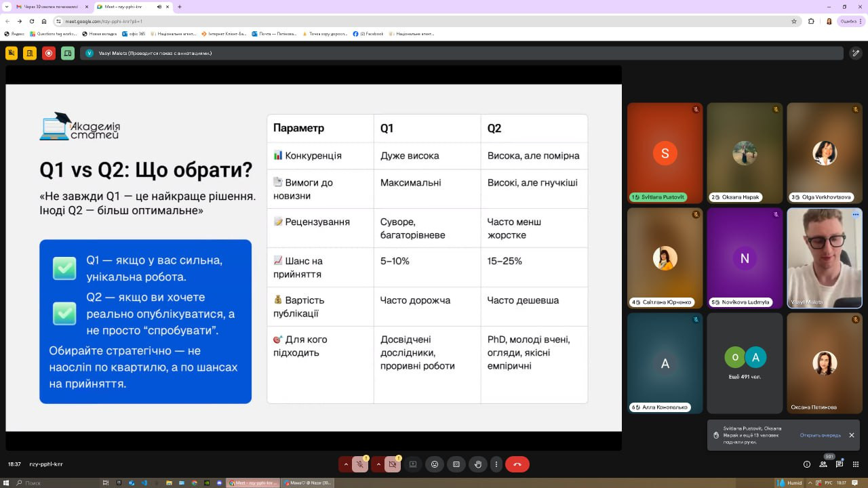The image size is (868, 488).
Task: Open the Windows notification center
Action: point(856,483)
